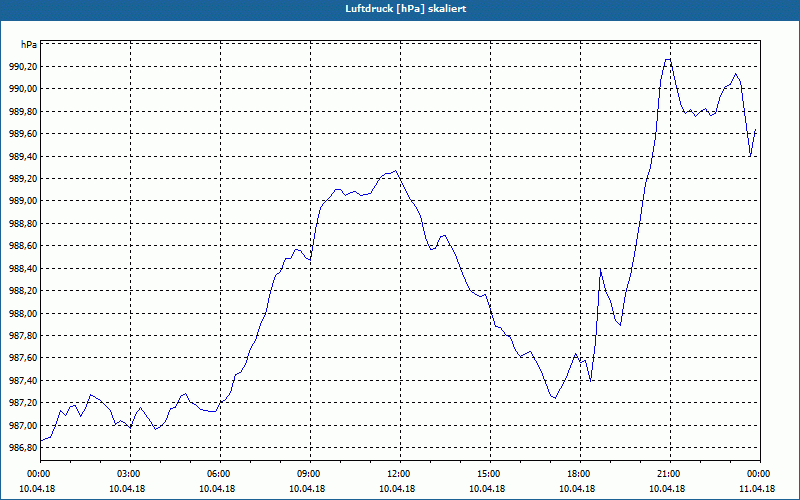Click the 11.04.18 date label

(757, 489)
